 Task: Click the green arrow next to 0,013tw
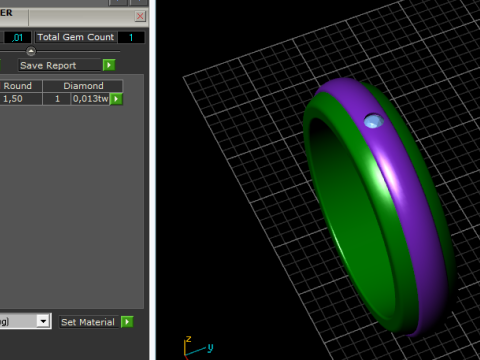116,99
